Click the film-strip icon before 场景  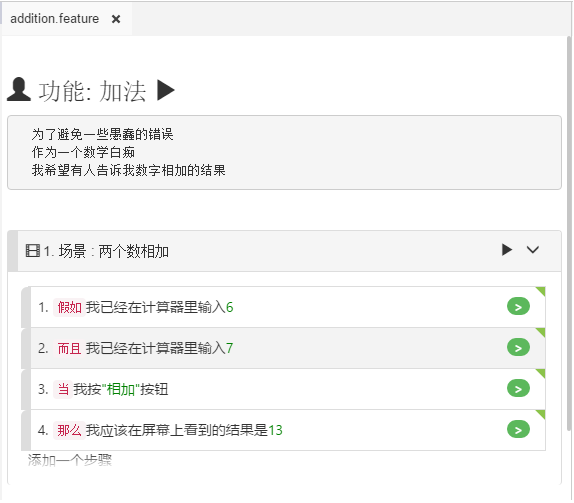33,251
